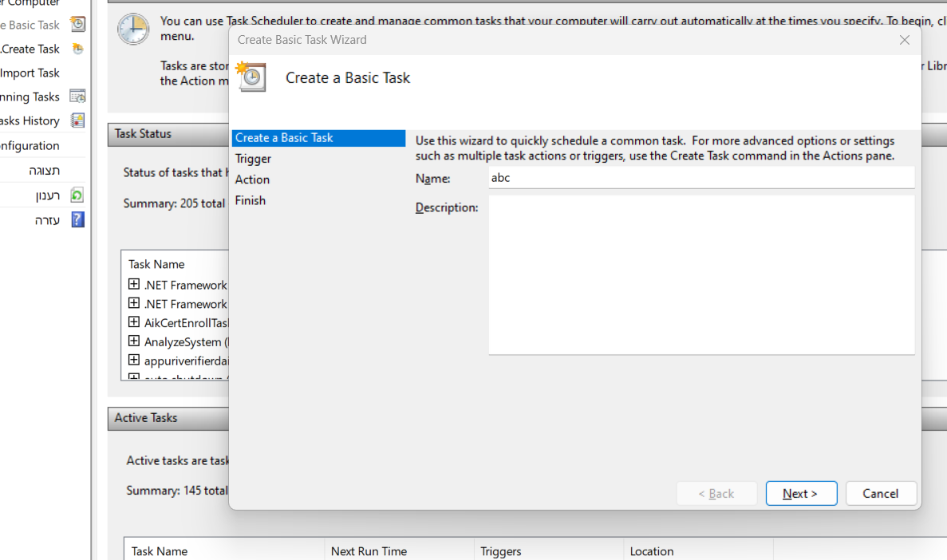Click the Next button in wizard
This screenshot has height=560, width=947.
(x=801, y=494)
